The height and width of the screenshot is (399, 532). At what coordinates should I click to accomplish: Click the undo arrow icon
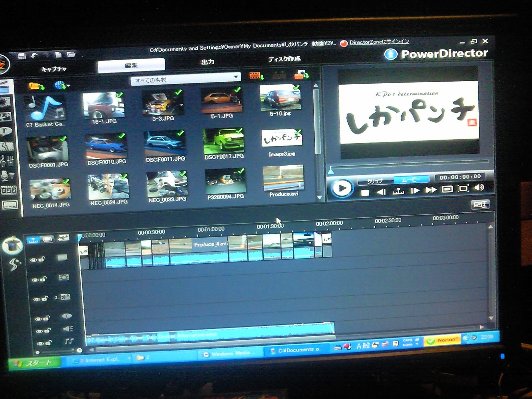click(34, 55)
